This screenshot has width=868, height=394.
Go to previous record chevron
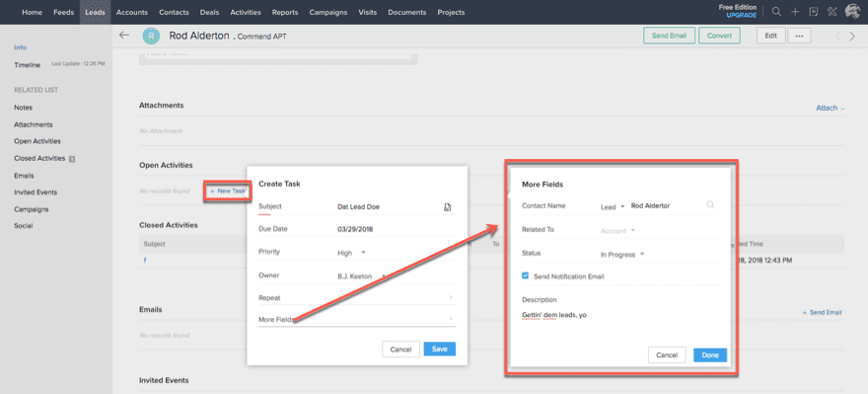[x=837, y=36]
